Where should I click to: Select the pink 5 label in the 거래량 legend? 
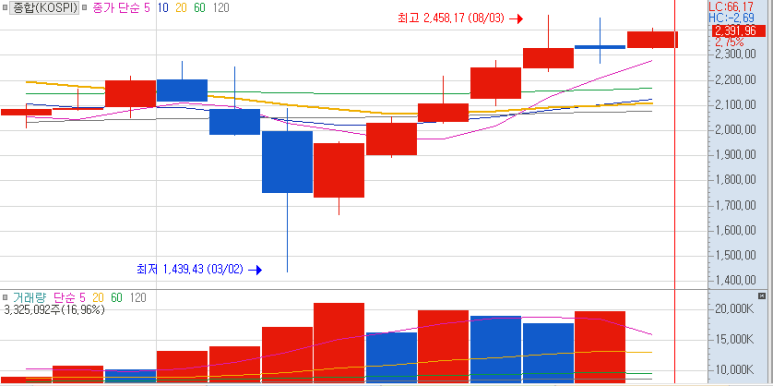[82, 297]
